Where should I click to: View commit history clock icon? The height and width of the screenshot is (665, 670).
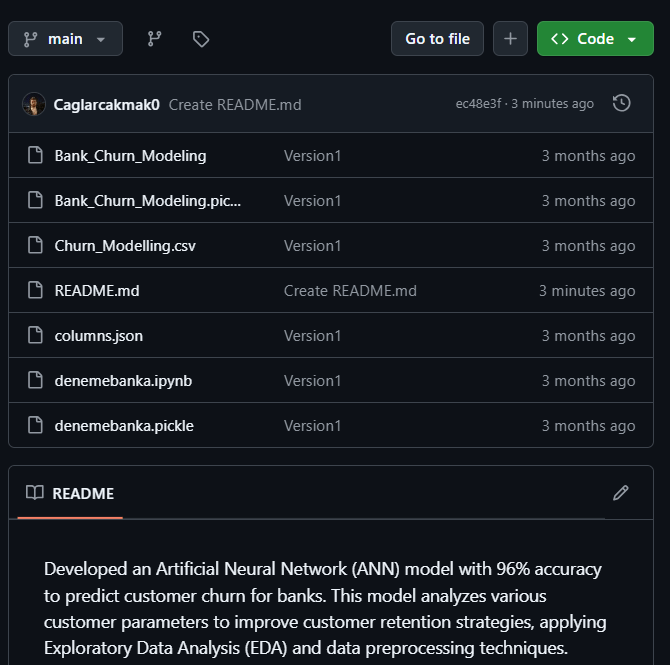coord(621,103)
